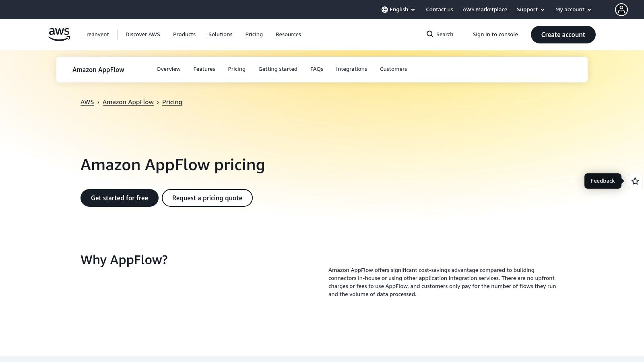Viewport: 644px width, 362px height.
Task: Open the Support dropdown menu
Action: 530,9
